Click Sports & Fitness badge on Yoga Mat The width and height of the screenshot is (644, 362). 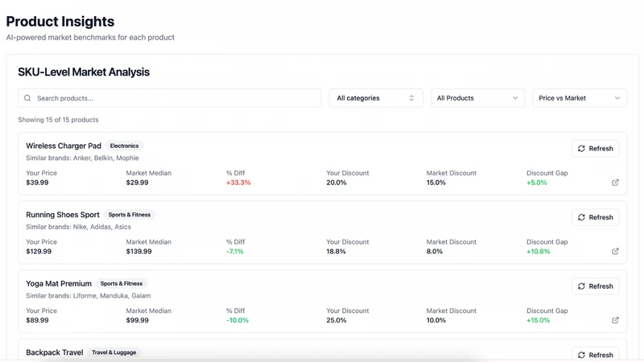(x=122, y=284)
